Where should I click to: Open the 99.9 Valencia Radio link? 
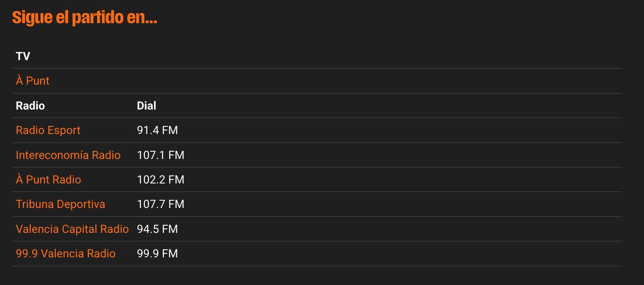point(65,254)
